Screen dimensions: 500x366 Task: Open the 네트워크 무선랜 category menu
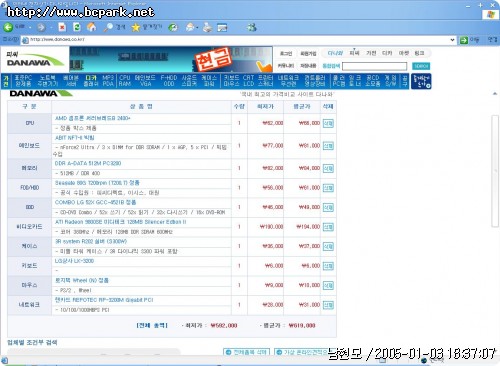click(x=288, y=81)
